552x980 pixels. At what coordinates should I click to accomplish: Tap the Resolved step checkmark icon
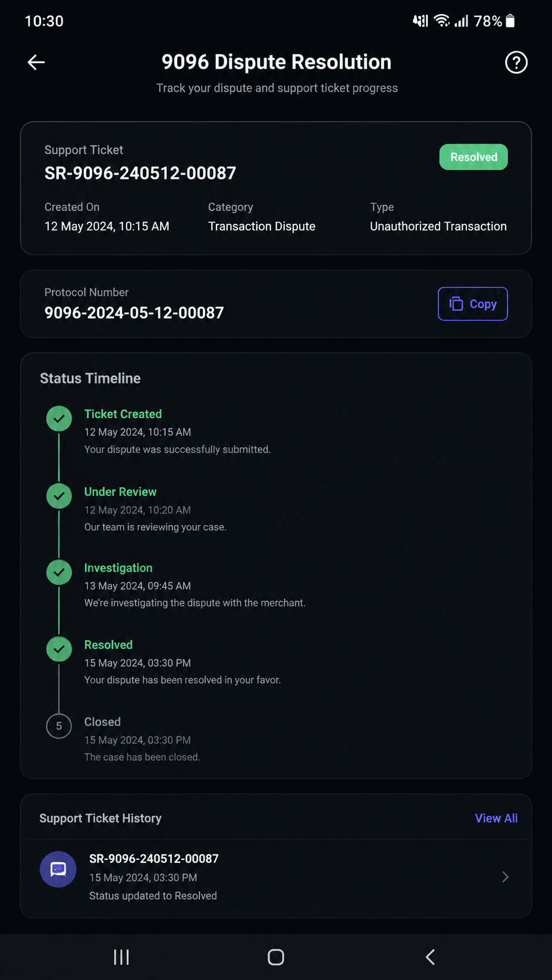pos(59,649)
